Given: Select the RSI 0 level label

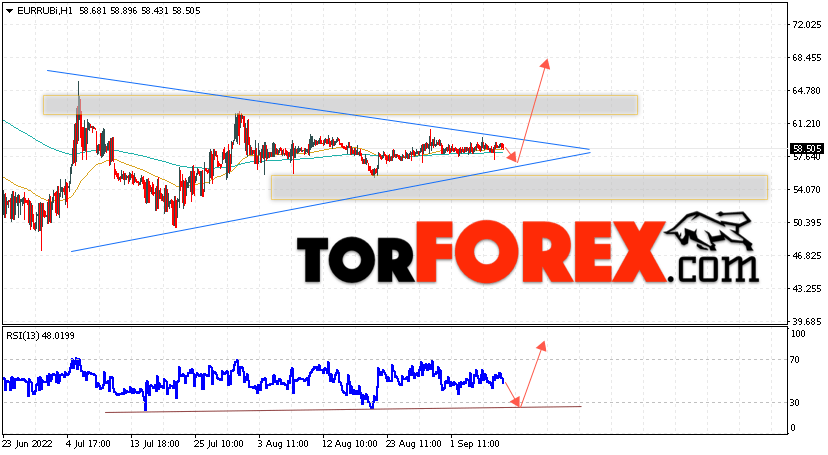Looking at the screenshot, I should click(793, 428).
